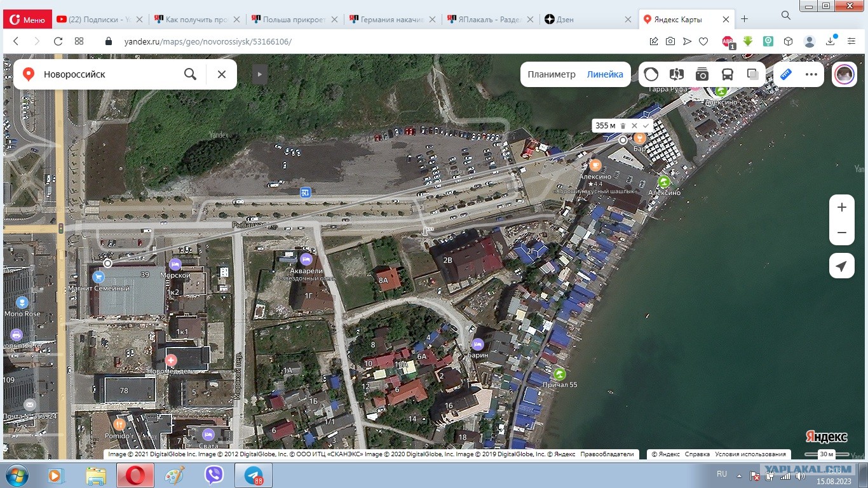Select the Барин hotel marker
This screenshot has width=868, height=488.
click(x=478, y=344)
